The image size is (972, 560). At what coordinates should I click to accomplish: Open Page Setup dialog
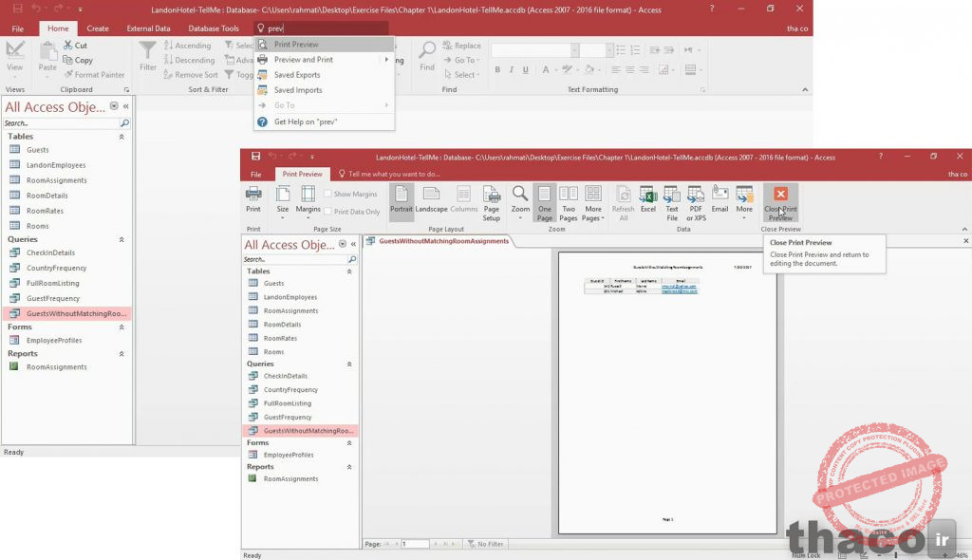(492, 203)
